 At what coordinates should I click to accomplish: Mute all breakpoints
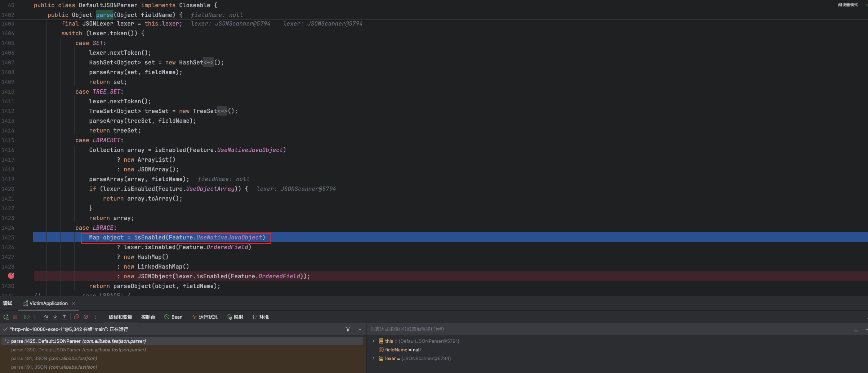(x=86, y=317)
